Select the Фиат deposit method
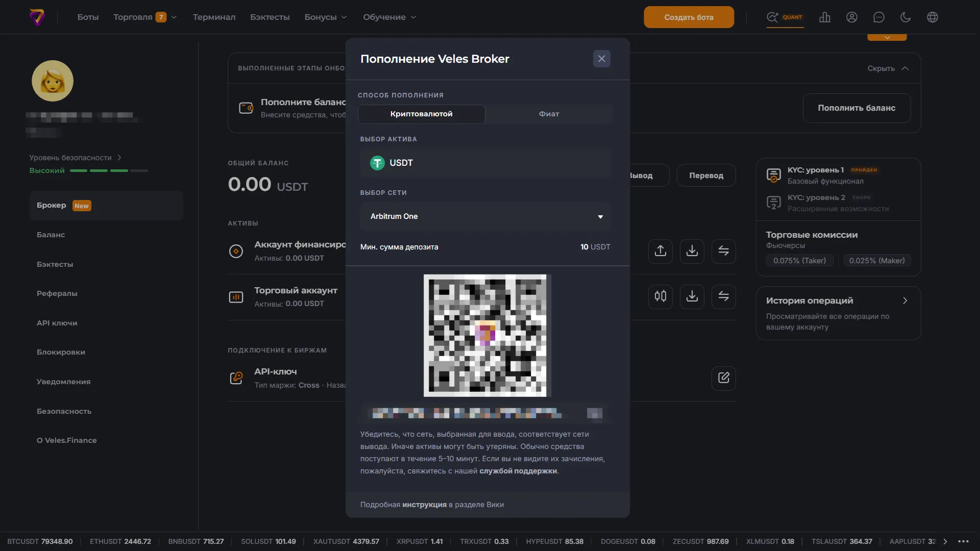 pos(549,114)
